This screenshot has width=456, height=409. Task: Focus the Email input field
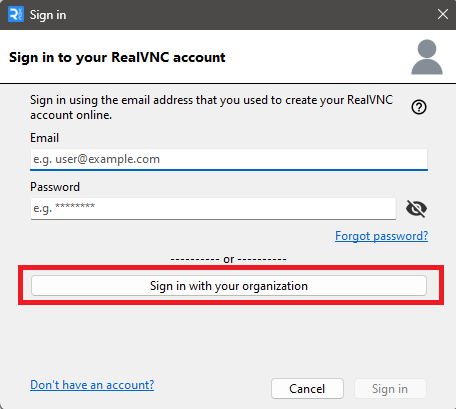pyautogui.click(x=229, y=159)
